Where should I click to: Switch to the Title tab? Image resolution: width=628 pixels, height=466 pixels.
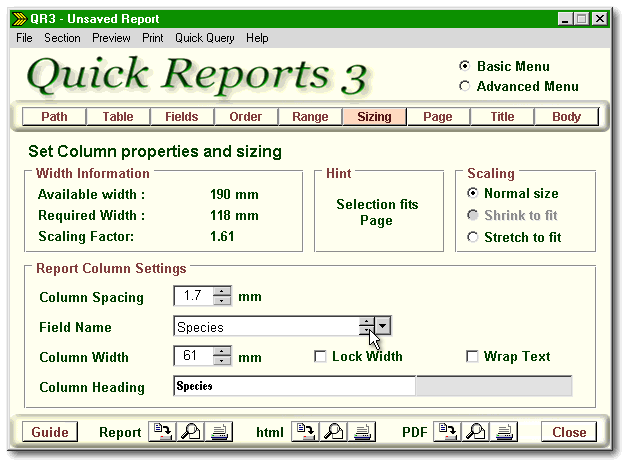pyautogui.click(x=502, y=116)
